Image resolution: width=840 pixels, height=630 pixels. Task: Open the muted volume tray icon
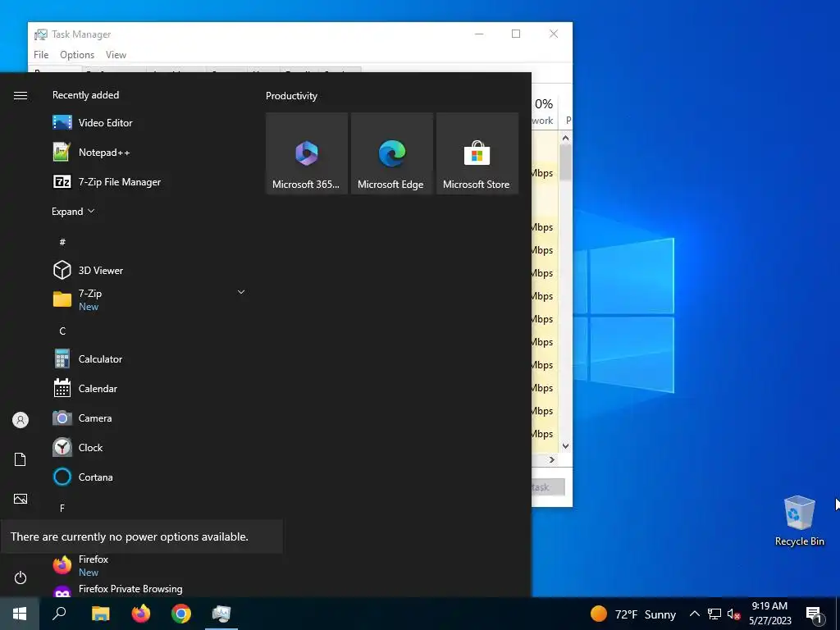coord(733,614)
